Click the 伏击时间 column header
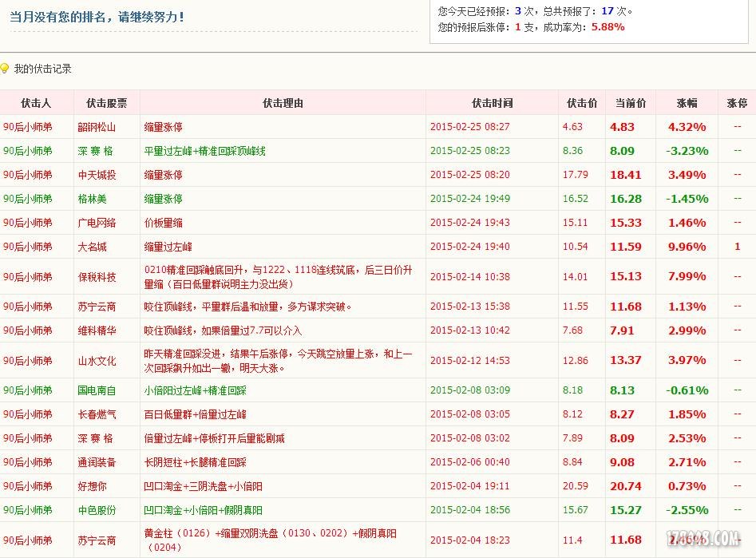Viewport: 756px width, 558px height. 493,103
